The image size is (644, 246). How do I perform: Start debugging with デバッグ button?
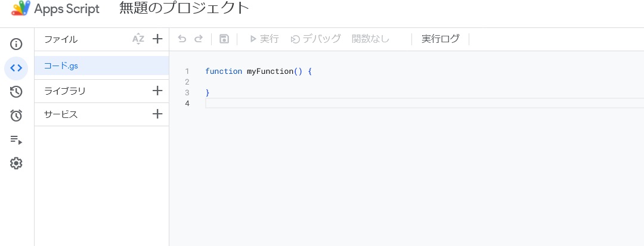click(316, 39)
